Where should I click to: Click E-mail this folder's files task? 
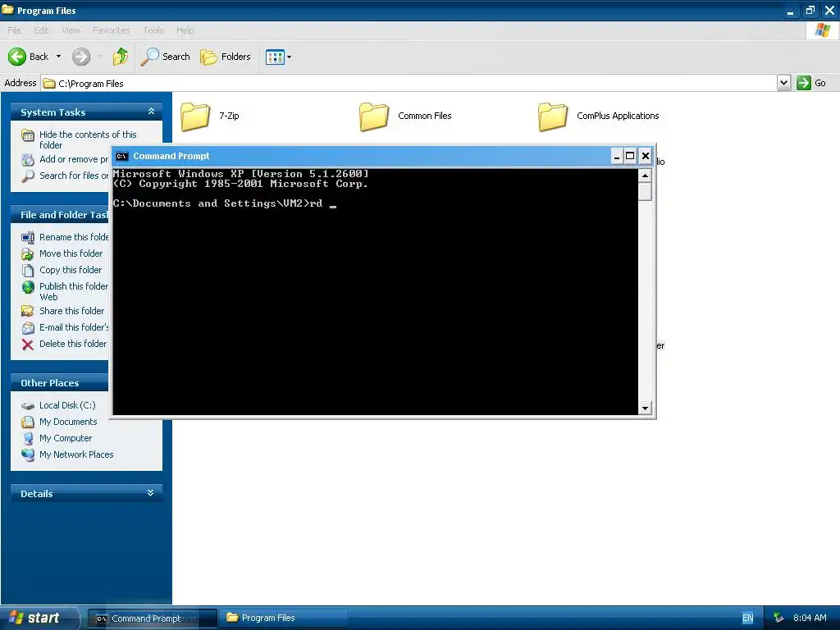(73, 327)
